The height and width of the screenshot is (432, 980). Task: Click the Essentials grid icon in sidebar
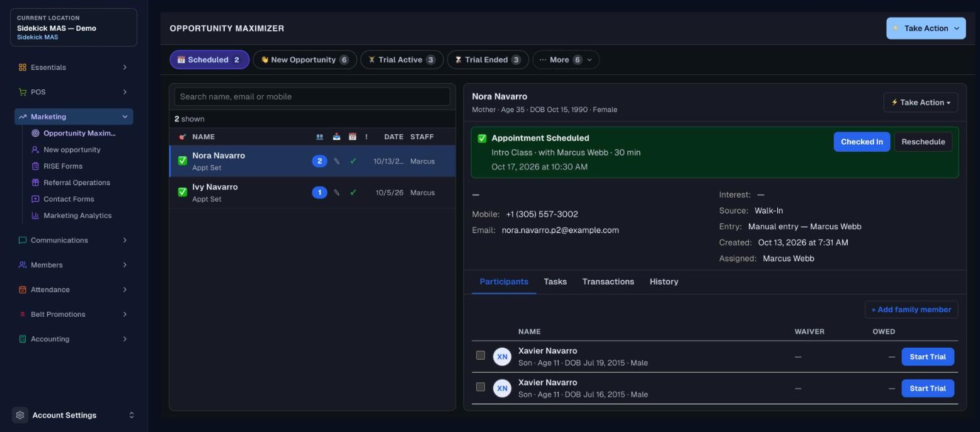click(23, 67)
